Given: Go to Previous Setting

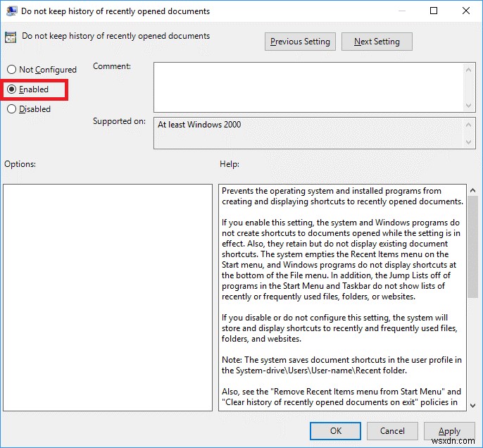Looking at the screenshot, I should tap(300, 42).
